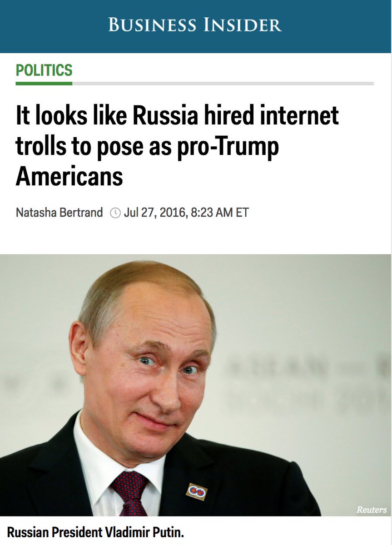Open the Business Insider logo homepage link
The image size is (392, 545).
(x=195, y=25)
